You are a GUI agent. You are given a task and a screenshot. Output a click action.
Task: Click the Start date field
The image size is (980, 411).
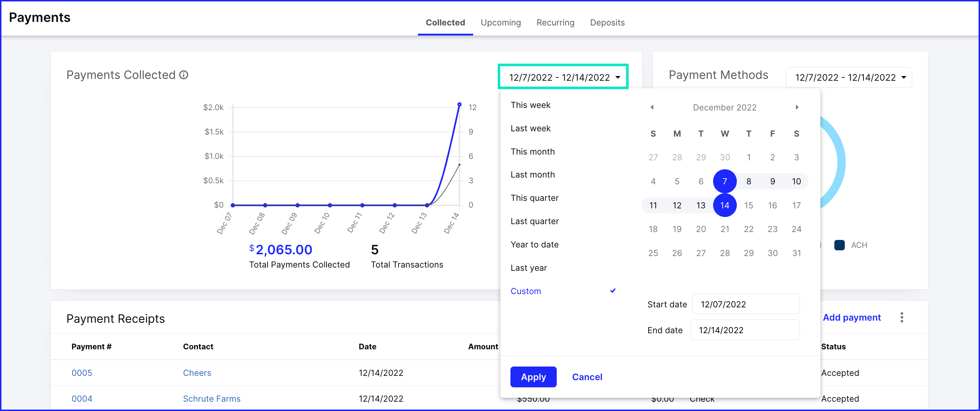pyautogui.click(x=746, y=304)
